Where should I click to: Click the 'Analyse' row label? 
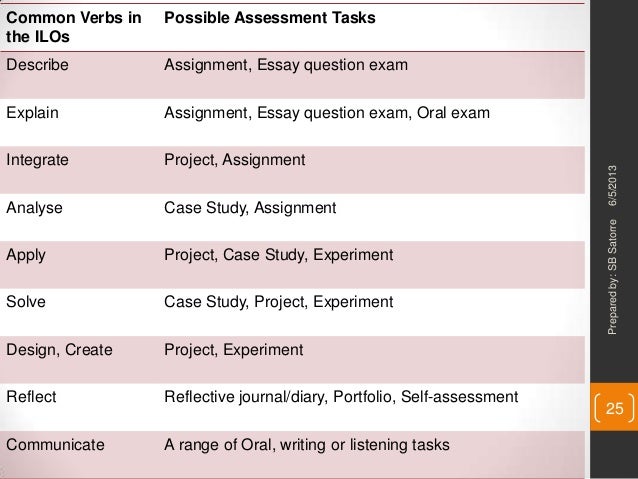(x=34, y=208)
